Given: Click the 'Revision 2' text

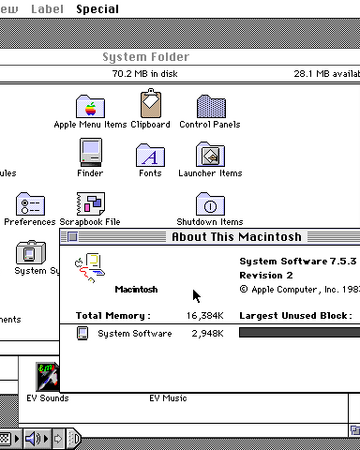Looking at the screenshot, I should 266,275.
